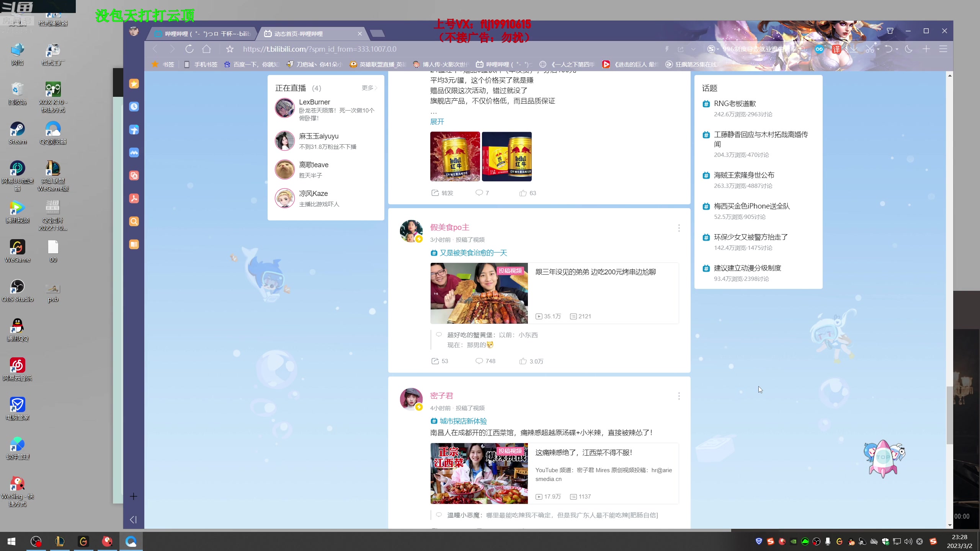
Task: Open the 狂飙第25集 bookmark
Action: click(x=693, y=64)
